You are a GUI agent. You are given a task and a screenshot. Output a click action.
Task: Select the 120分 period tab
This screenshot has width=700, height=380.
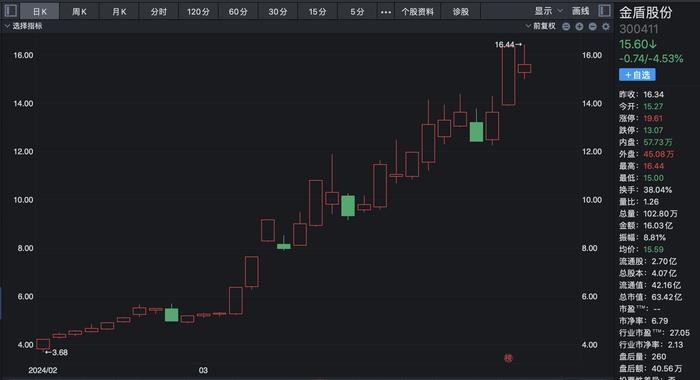click(x=198, y=12)
